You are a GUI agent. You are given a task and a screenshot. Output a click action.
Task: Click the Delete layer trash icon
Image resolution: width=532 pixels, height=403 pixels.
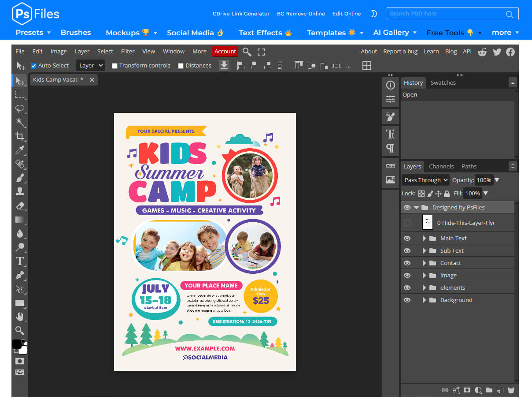coord(511,390)
